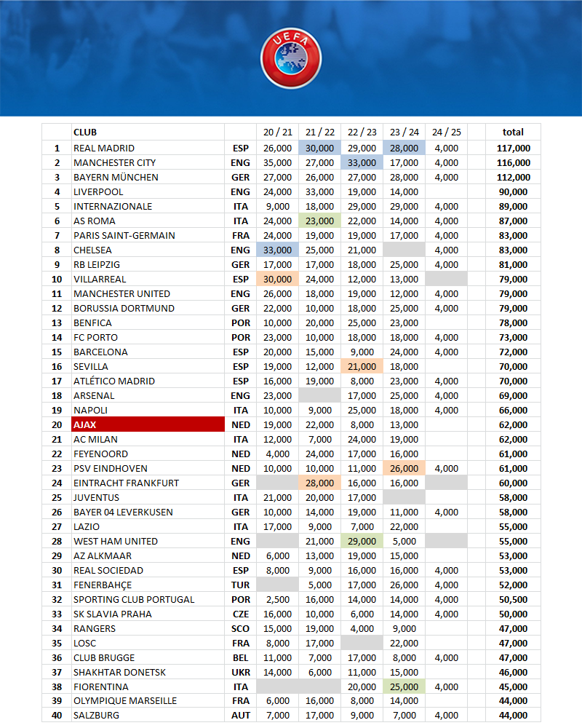Screen dimensions: 582x728
Task: Click the SALZBURG club name
Action: point(96,716)
